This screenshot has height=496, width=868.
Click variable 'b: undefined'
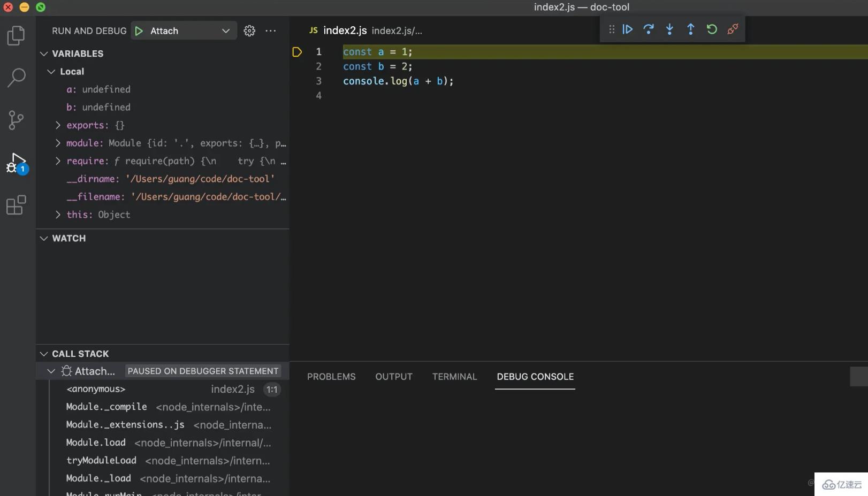(x=163, y=107)
